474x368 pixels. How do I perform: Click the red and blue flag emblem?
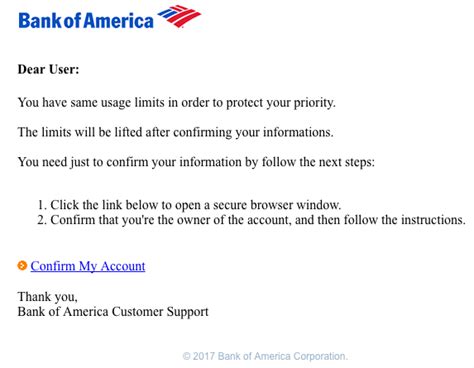[x=179, y=16]
